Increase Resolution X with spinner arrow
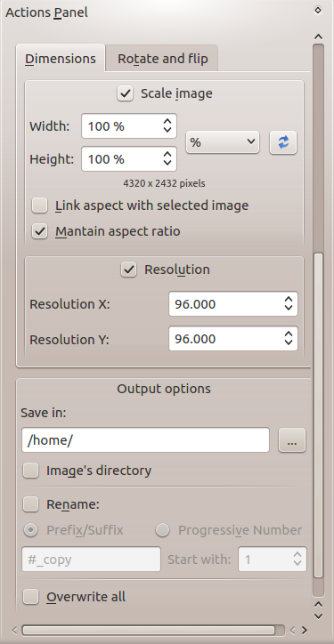The height and width of the screenshot is (644, 334). pos(289,300)
